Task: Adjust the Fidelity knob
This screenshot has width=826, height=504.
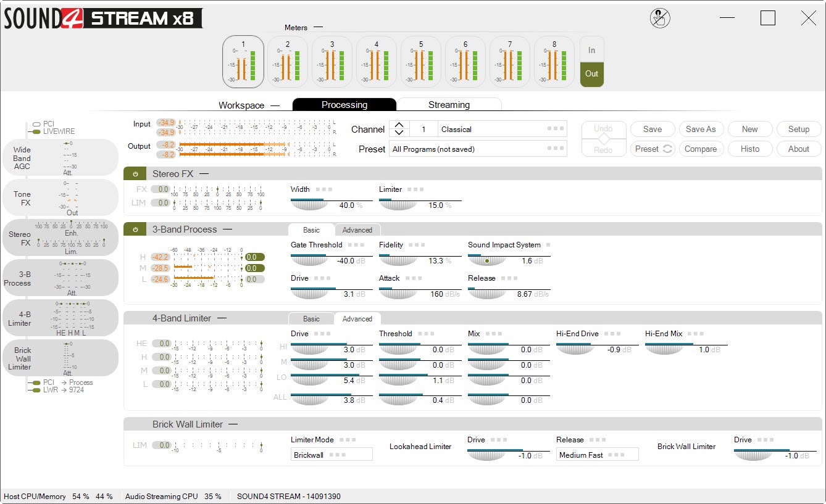Action: coord(398,260)
